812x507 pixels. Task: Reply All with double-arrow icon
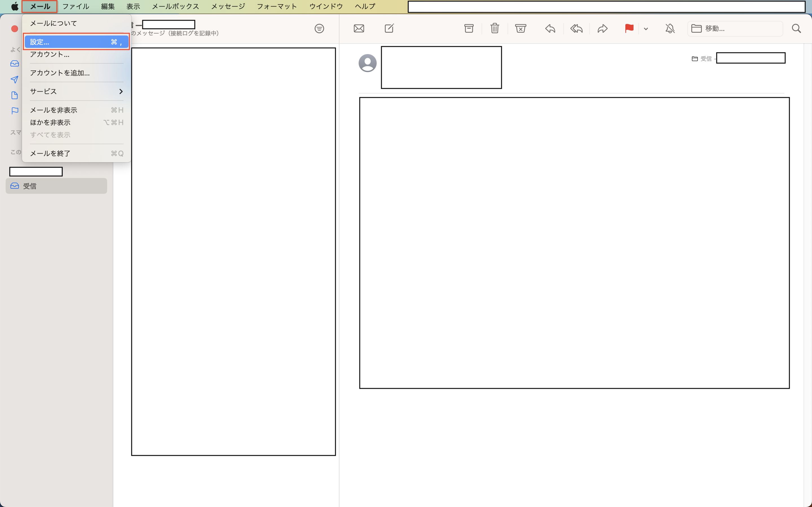point(576,28)
